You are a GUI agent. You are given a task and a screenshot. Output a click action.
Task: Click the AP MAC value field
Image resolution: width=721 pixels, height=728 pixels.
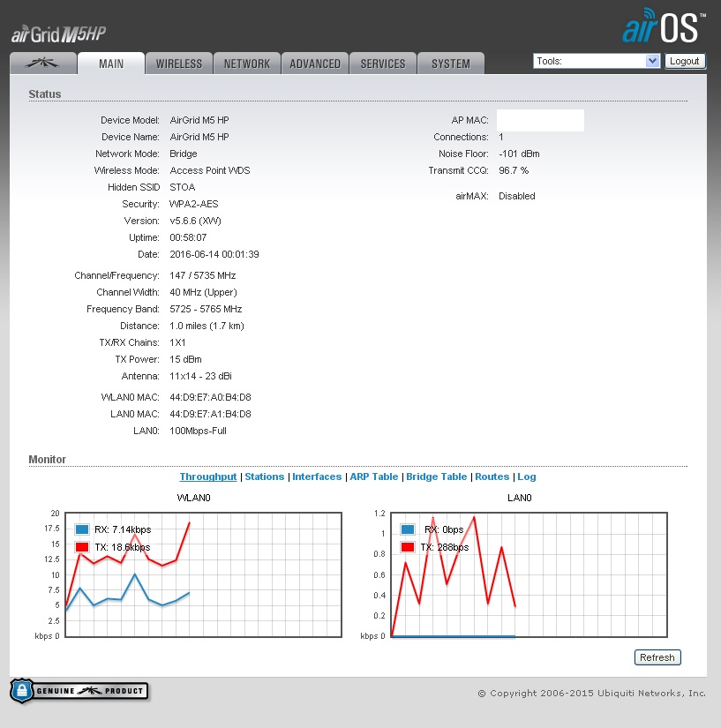(540, 120)
